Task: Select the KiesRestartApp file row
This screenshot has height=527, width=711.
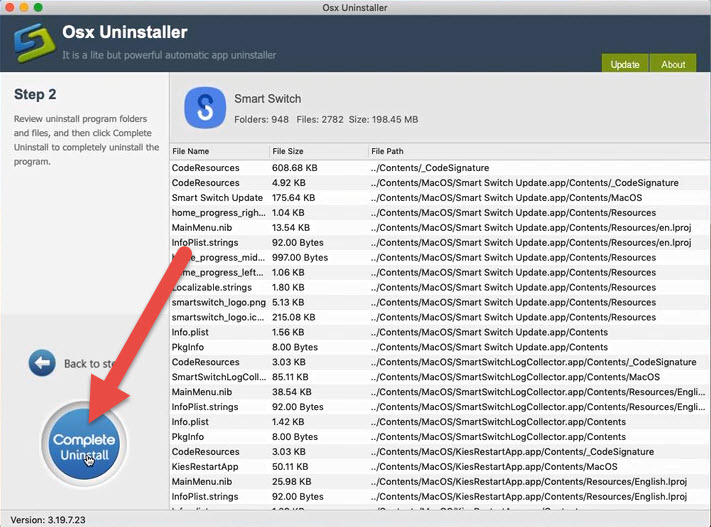Action: tap(440, 467)
